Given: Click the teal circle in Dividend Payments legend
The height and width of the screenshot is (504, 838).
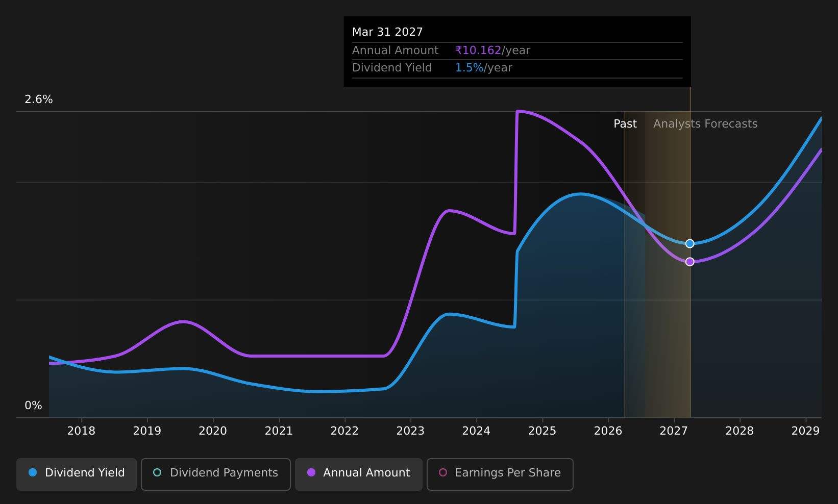Looking at the screenshot, I should coord(157,472).
